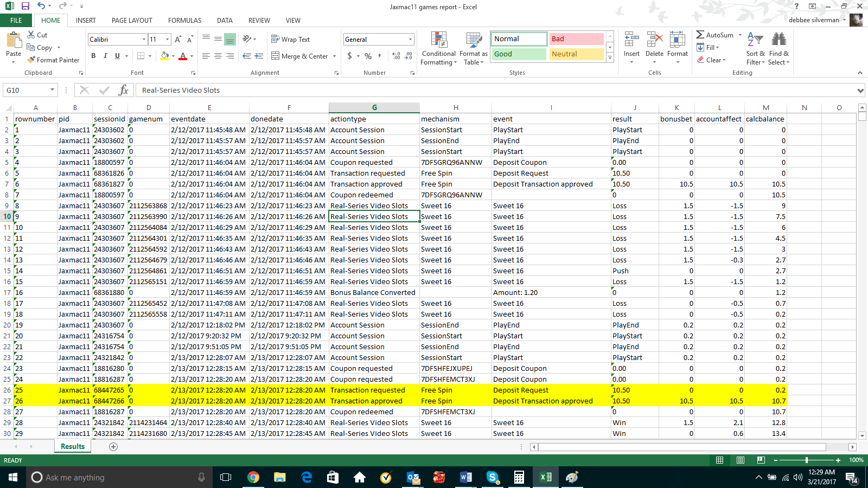
Task: Expand the cell Styles gallery
Action: tap(610, 57)
